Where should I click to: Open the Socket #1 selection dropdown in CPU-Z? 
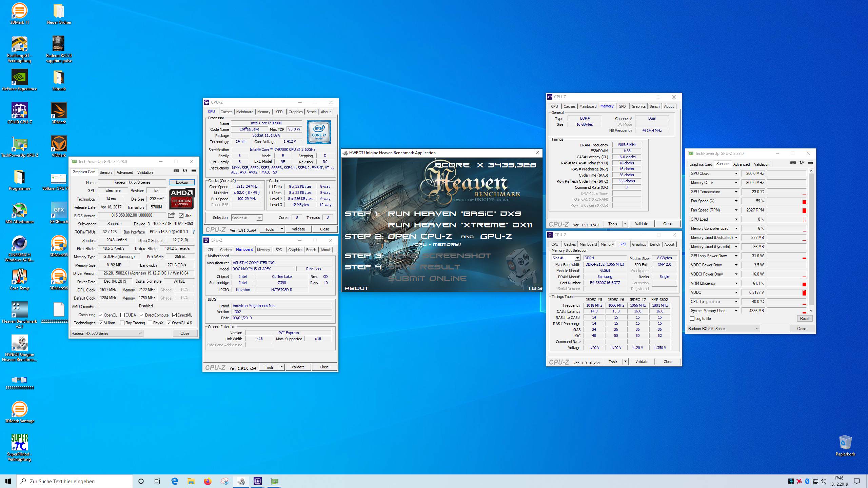(x=246, y=218)
